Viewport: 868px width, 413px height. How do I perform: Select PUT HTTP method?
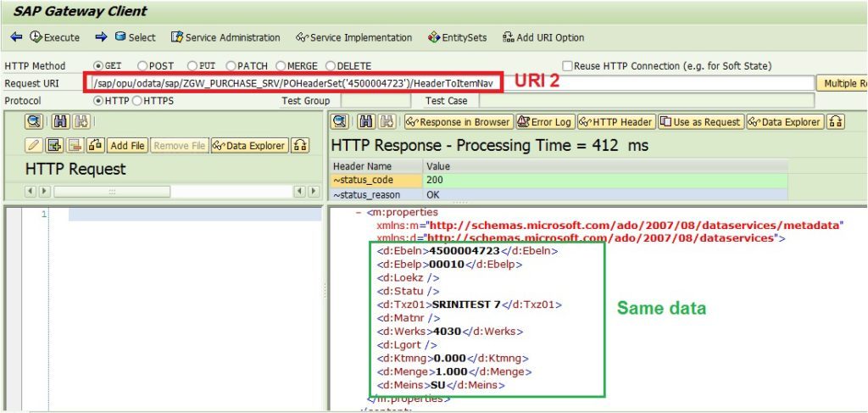click(x=192, y=66)
